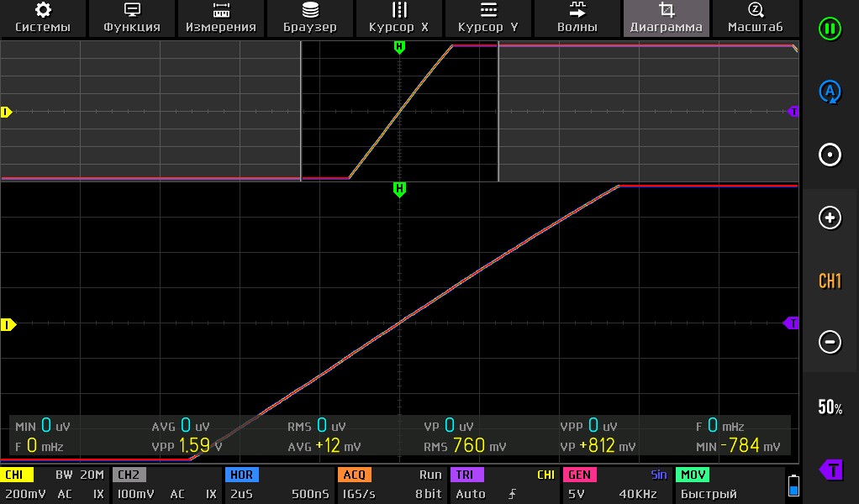Expand the CH1 channel settings in status bar
This screenshot has width=859, height=504.
[x=55, y=485]
